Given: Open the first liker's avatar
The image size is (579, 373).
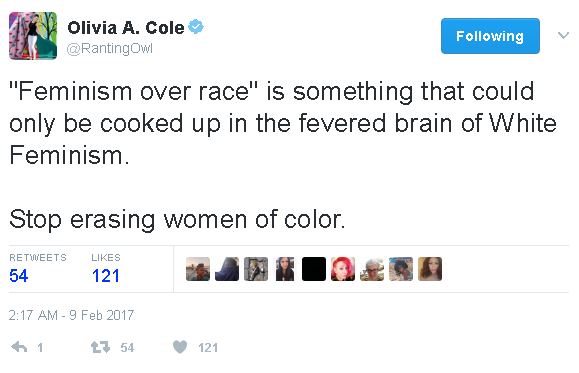Looking at the screenshot, I should (x=198, y=269).
